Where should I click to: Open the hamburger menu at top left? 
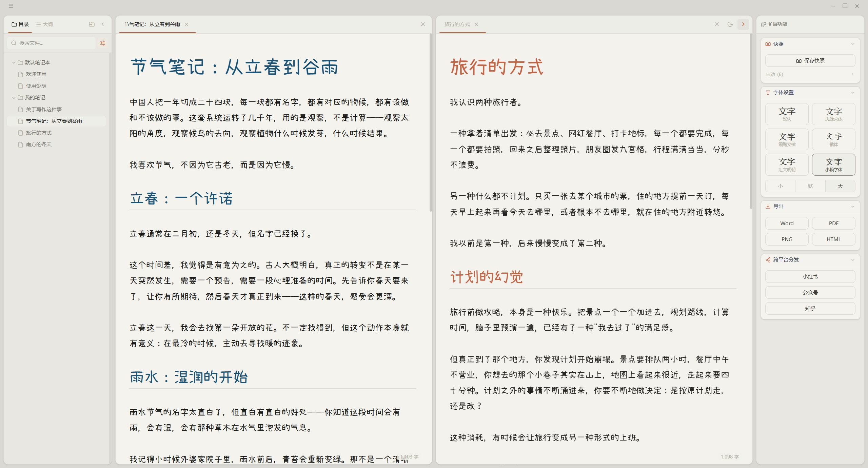pos(11,6)
